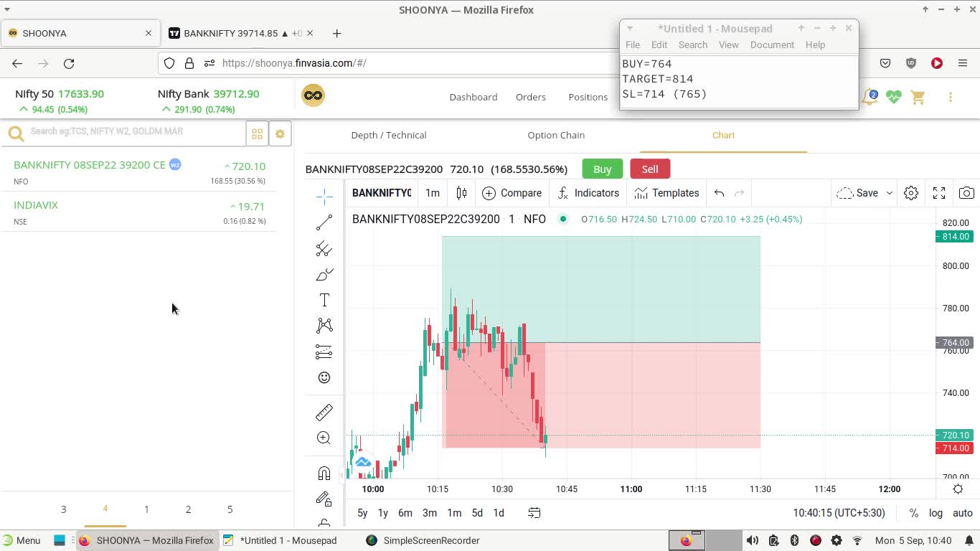
Task: Open the system Menu in taskbar
Action: 22,540
